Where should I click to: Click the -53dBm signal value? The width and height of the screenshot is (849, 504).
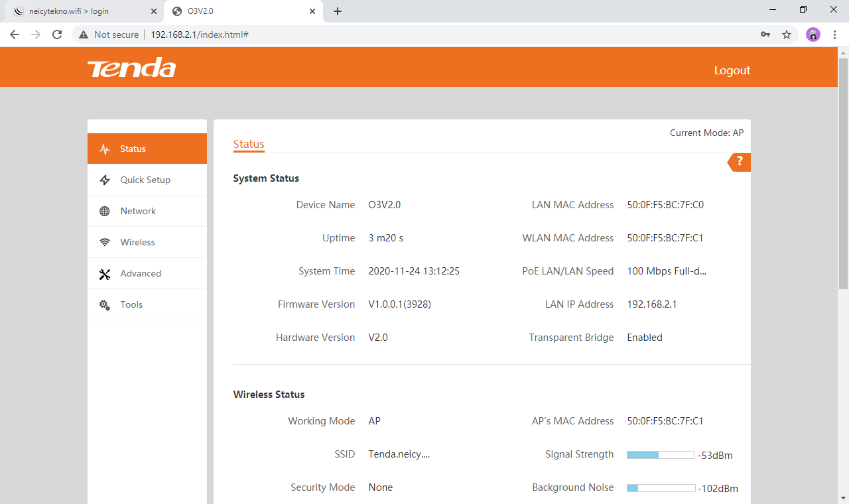point(715,456)
